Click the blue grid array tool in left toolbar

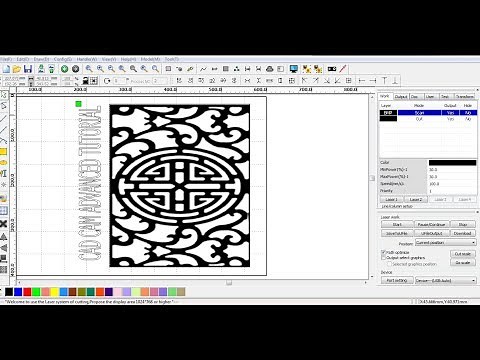click(x=3, y=211)
